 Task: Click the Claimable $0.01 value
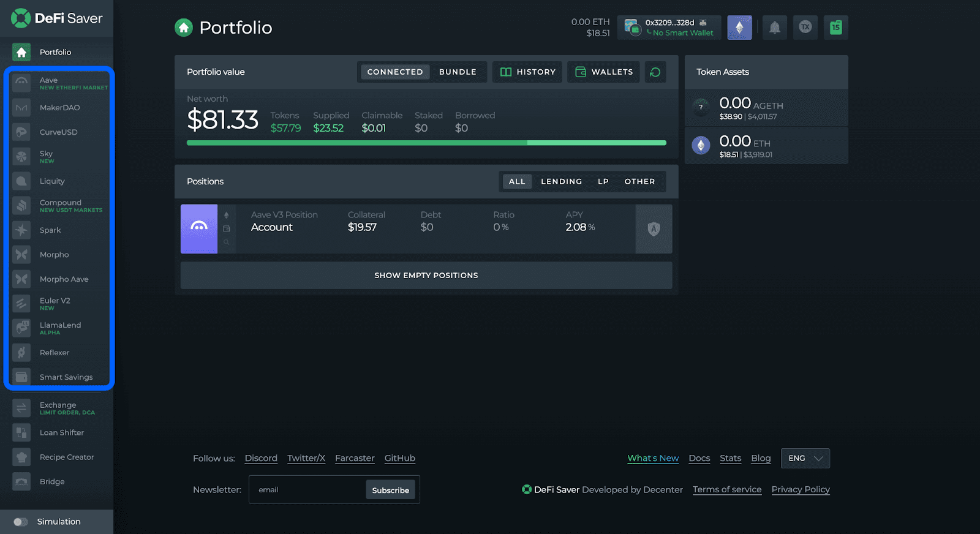tap(374, 128)
